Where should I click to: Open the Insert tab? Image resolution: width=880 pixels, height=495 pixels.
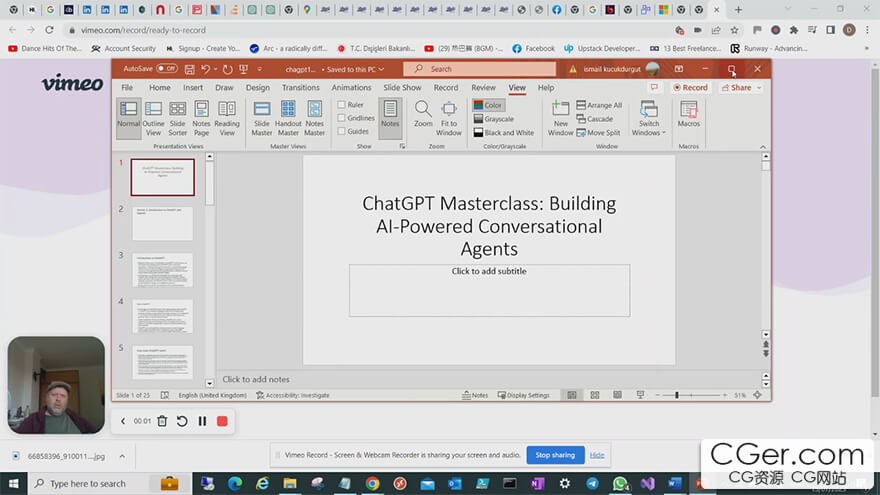(193, 88)
